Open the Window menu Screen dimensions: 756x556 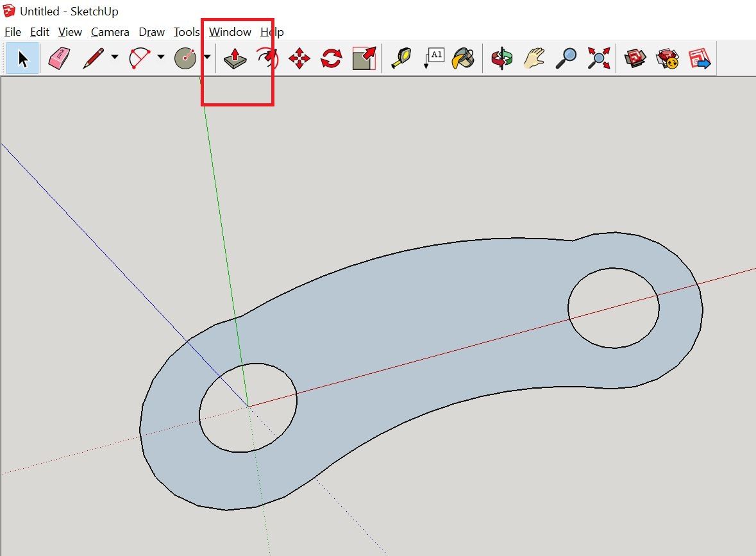(230, 31)
